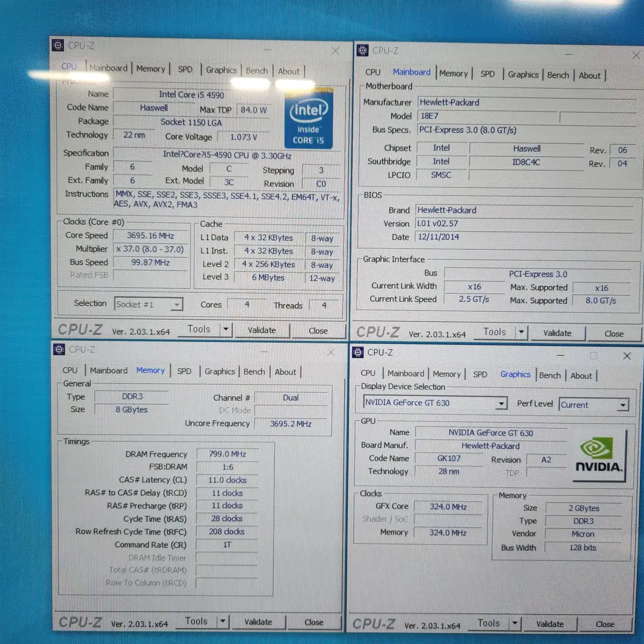The width and height of the screenshot is (644, 644).
Task: Choose Memory tab in Graphics window
Action: pyautogui.click(x=447, y=374)
